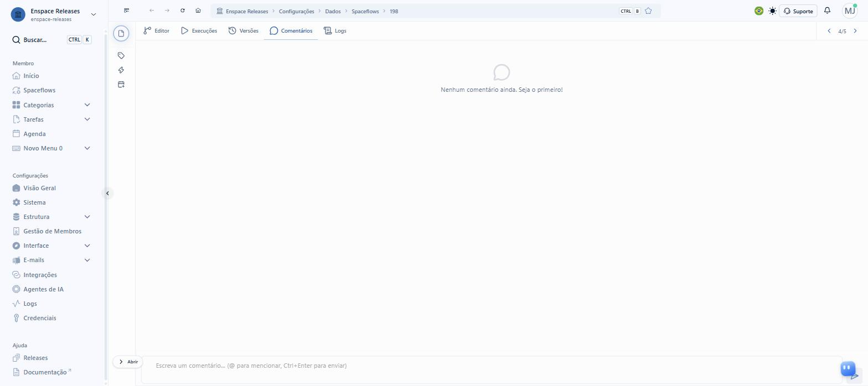
Task: Click the 198 breadcrumb item
Action: coord(394,11)
